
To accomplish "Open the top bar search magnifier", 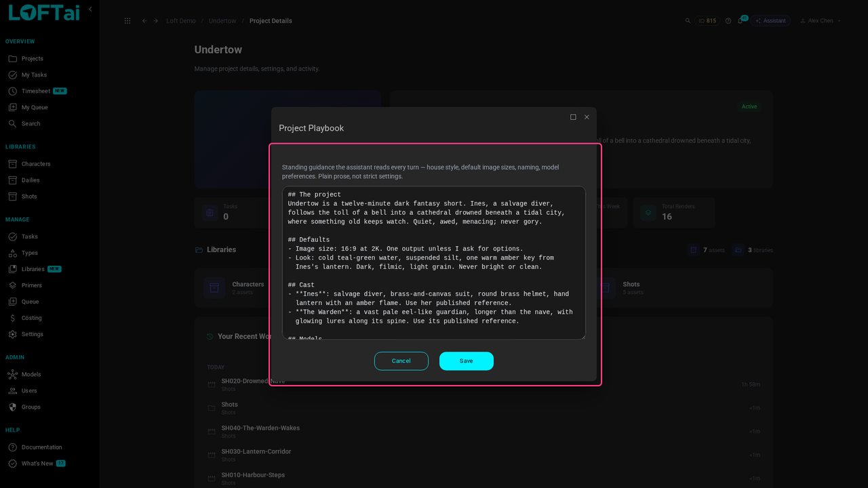I will [x=688, y=21].
